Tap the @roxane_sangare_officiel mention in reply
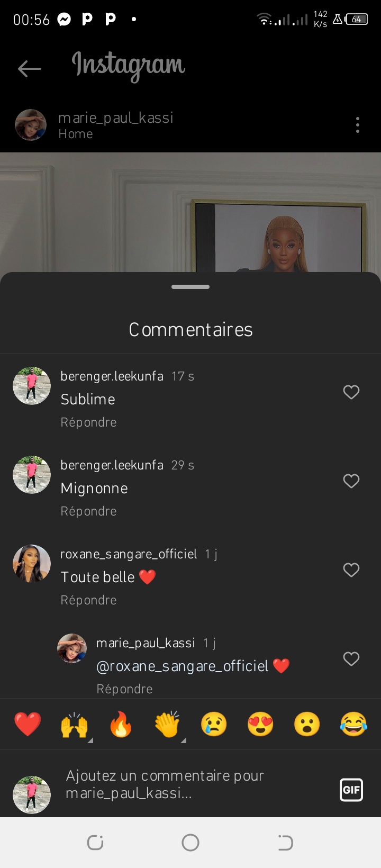This screenshot has height=868, width=381. coord(183,666)
